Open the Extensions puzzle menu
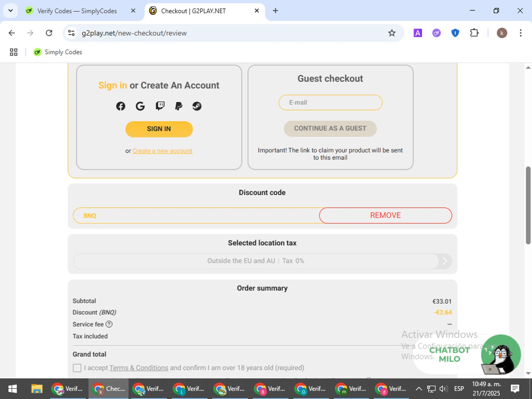 (x=474, y=33)
